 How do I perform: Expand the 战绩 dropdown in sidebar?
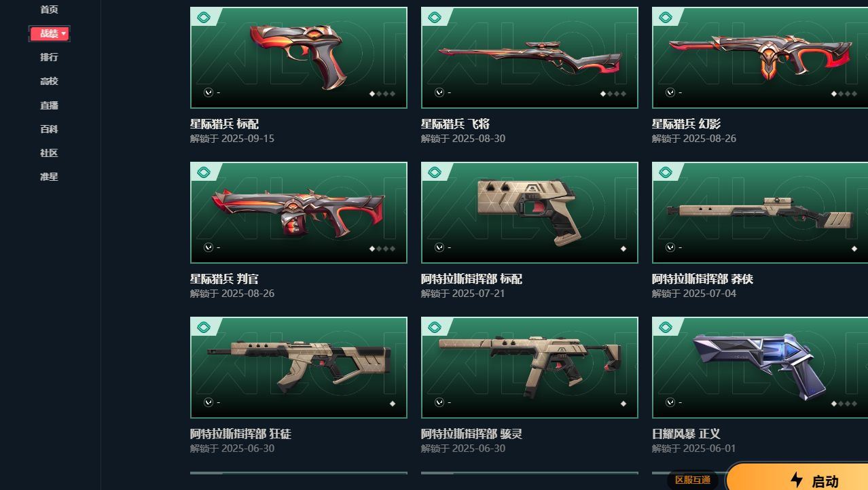[x=49, y=33]
